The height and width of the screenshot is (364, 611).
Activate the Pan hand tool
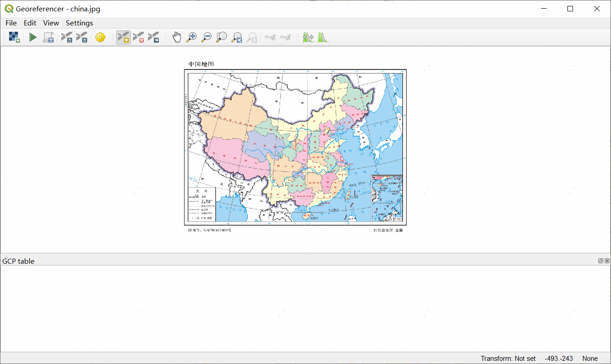click(x=177, y=37)
